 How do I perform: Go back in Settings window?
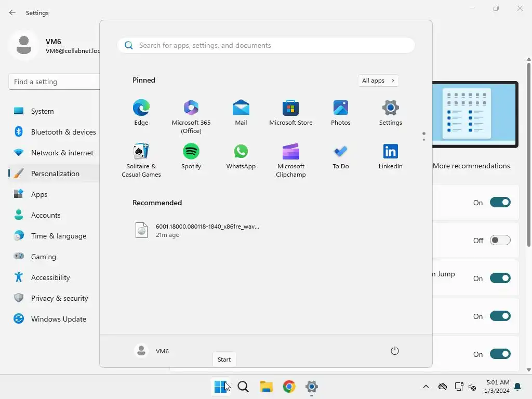pyautogui.click(x=12, y=12)
